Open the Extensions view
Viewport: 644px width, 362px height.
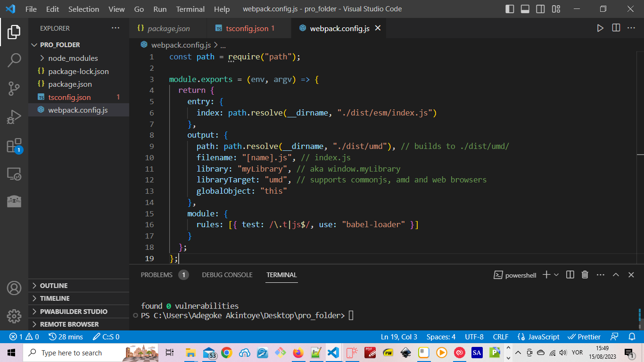pyautogui.click(x=14, y=146)
